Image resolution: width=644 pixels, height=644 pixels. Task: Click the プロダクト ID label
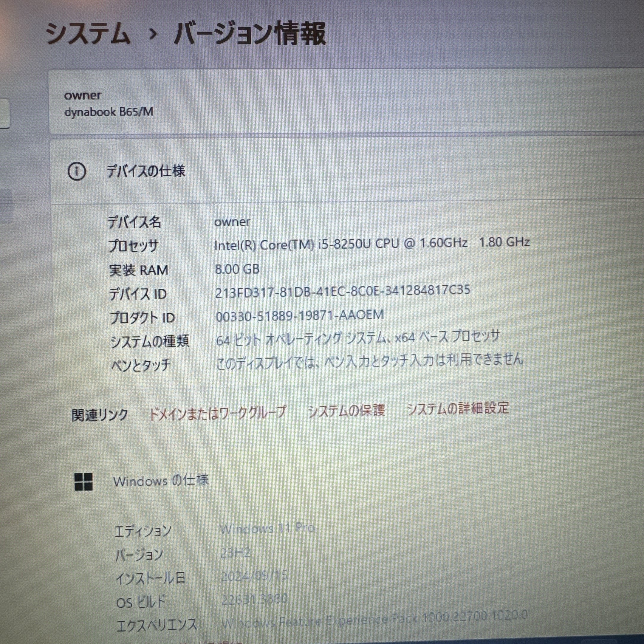pos(142,318)
